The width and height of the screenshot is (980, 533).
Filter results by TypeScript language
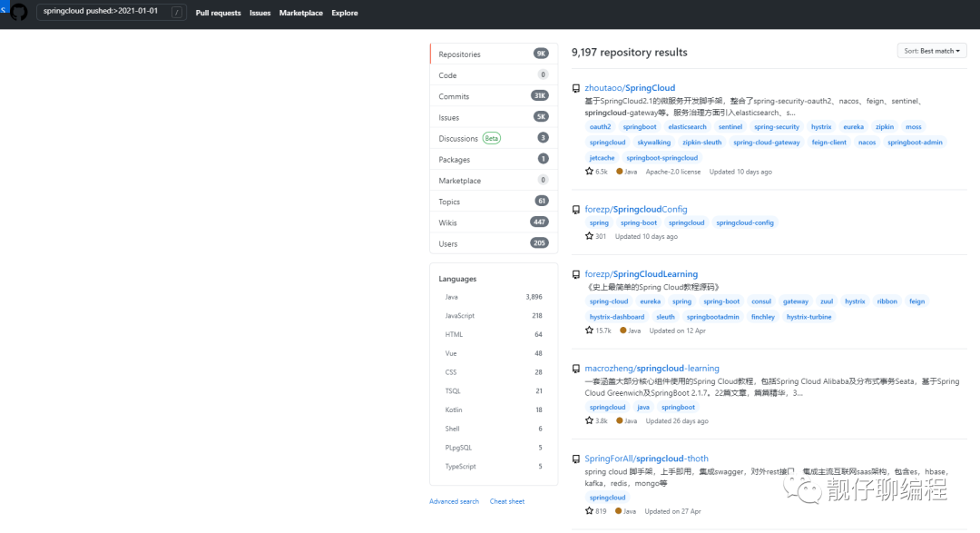(493, 466)
